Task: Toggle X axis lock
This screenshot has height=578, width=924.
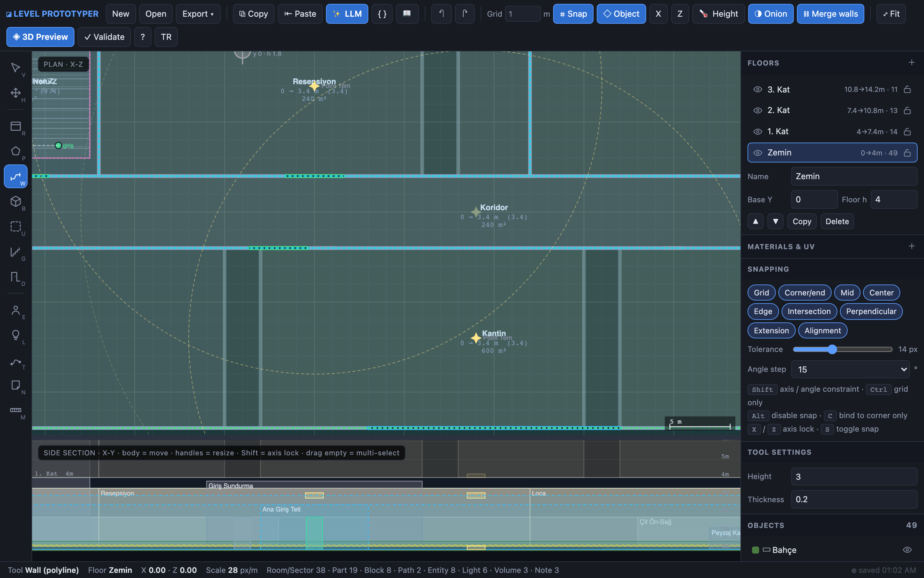Action: [658, 14]
